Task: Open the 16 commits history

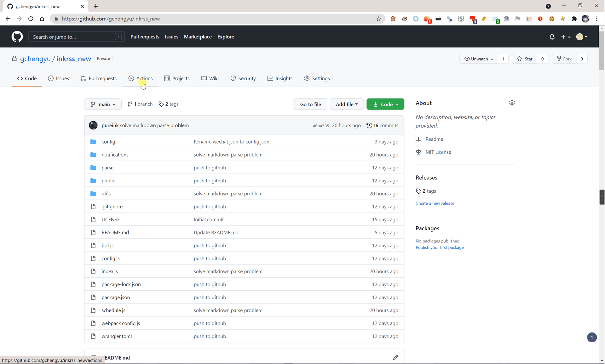Action: pyautogui.click(x=382, y=125)
